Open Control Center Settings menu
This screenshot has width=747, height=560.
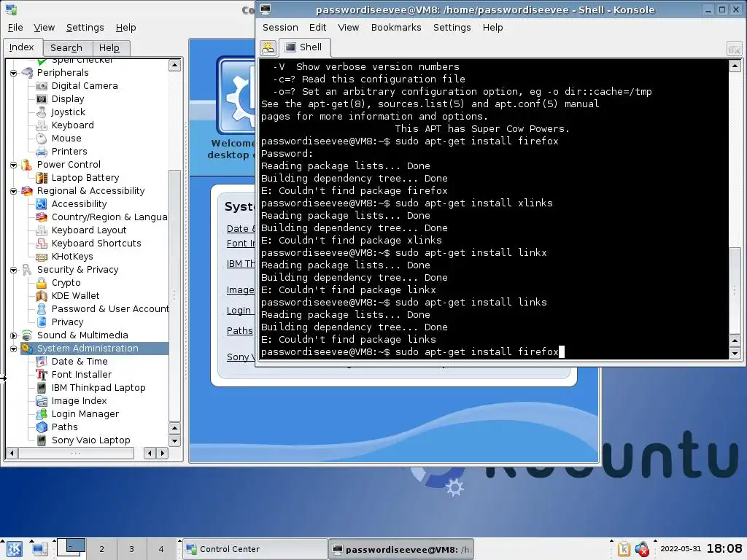[85, 28]
